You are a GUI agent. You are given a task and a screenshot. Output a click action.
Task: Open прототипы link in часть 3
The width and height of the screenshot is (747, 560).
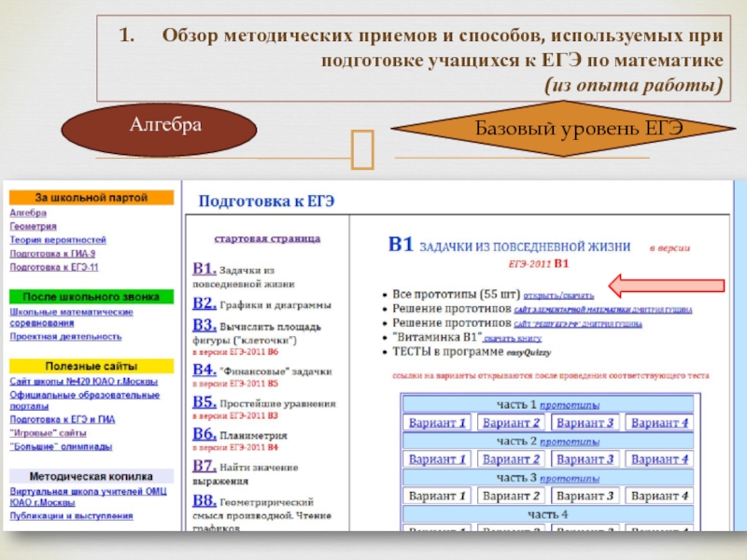(x=570, y=479)
